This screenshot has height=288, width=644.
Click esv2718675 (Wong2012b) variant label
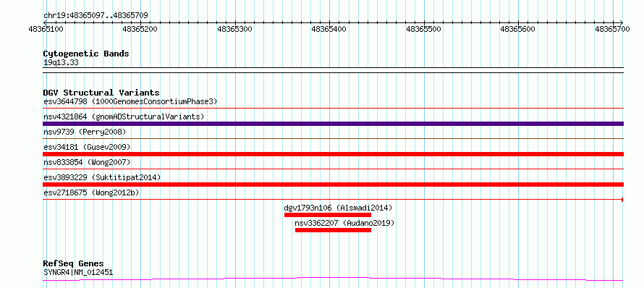click(92, 192)
